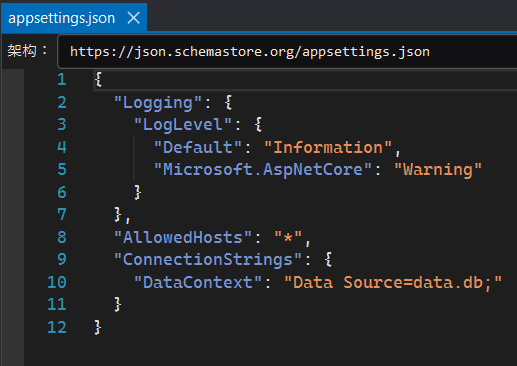The height and width of the screenshot is (366, 517).
Task: Click the "AllowedHosts" key
Action: 182,237
